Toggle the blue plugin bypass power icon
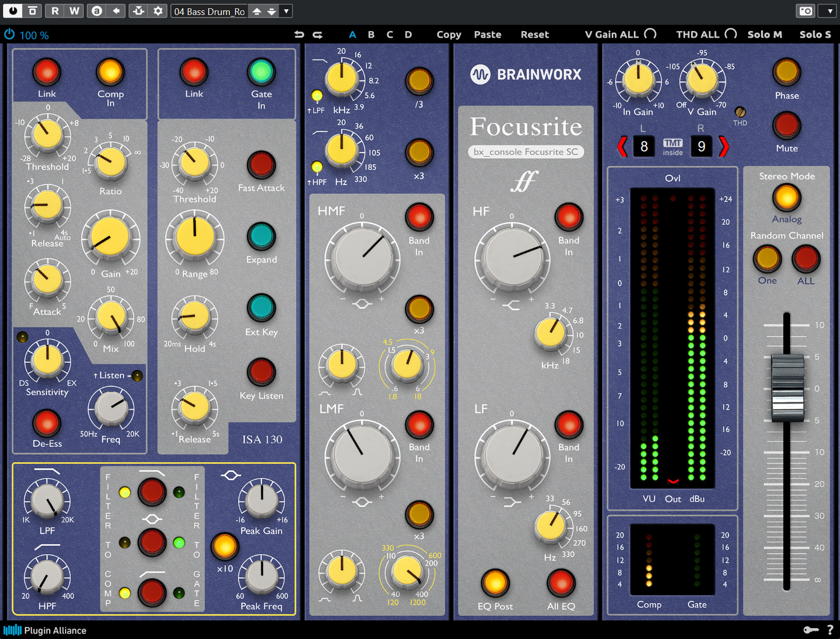The height and width of the screenshot is (639, 840). [9, 35]
